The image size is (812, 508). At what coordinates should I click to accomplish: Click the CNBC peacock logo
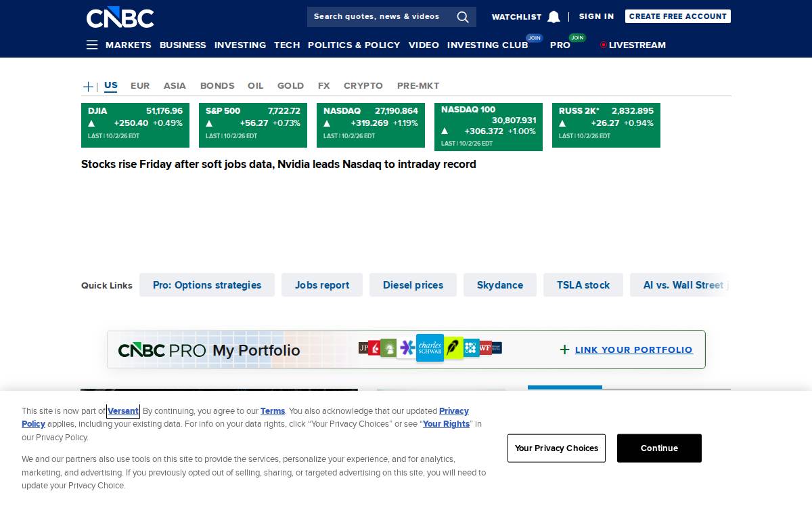pyautogui.click(x=120, y=18)
